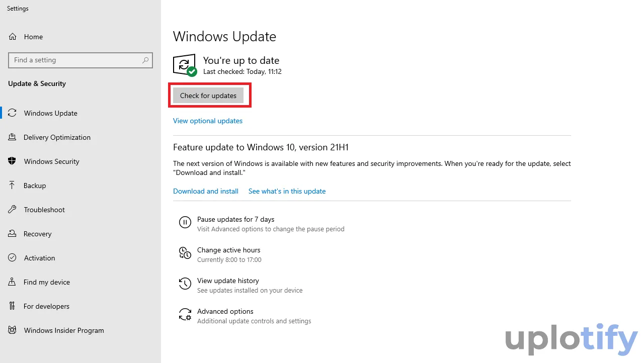Click the history icon for update history
Image resolution: width=644 pixels, height=363 pixels.
point(185,284)
